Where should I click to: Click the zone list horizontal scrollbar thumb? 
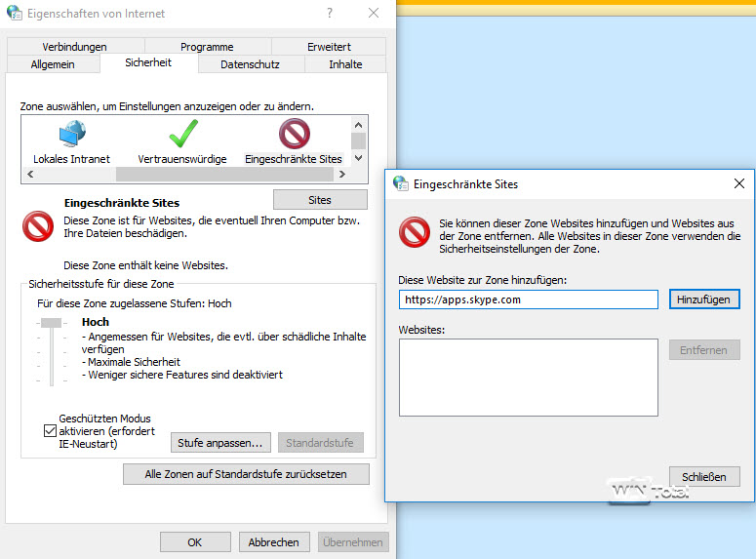point(224,174)
